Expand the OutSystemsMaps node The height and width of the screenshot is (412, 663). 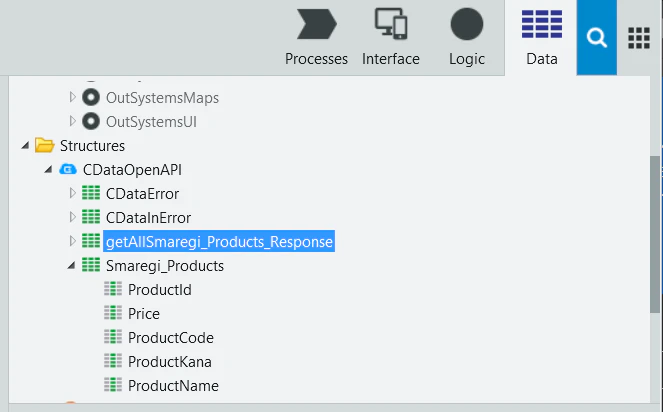(x=72, y=97)
